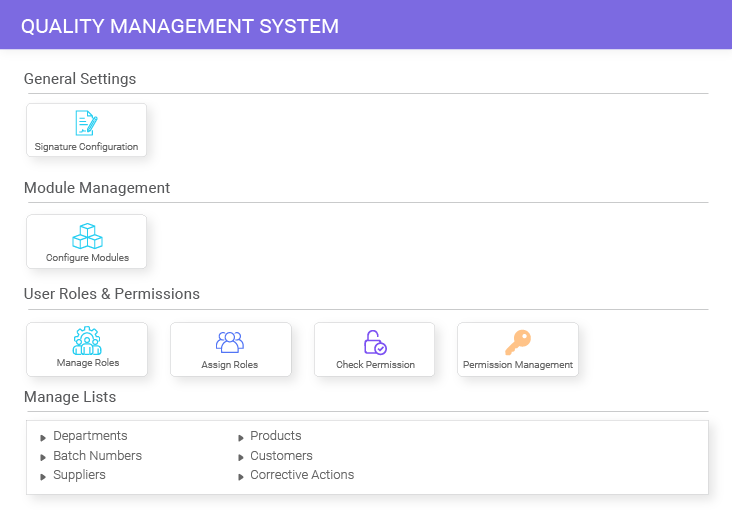Open the Departments list
Screen dimensions: 732x511
(x=90, y=436)
